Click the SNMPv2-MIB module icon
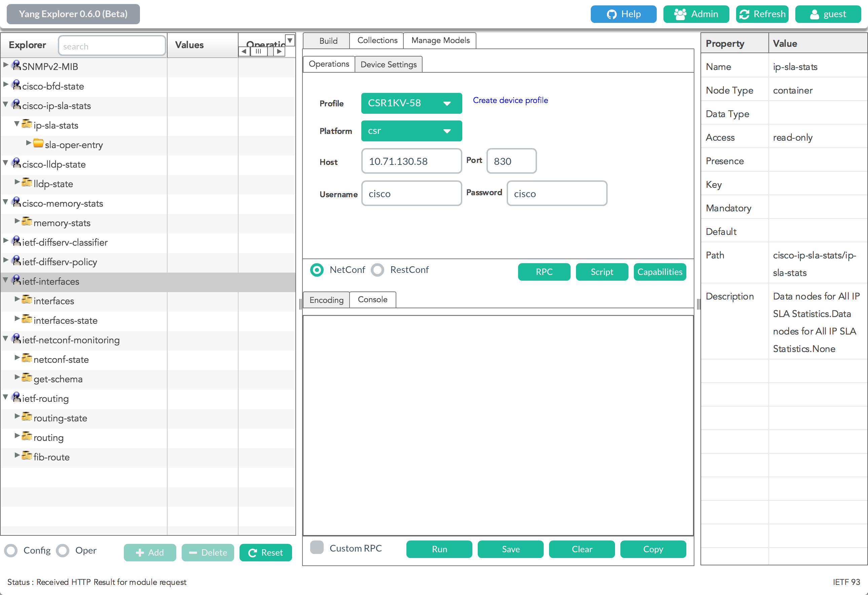The height and width of the screenshot is (595, 868). pos(16,66)
